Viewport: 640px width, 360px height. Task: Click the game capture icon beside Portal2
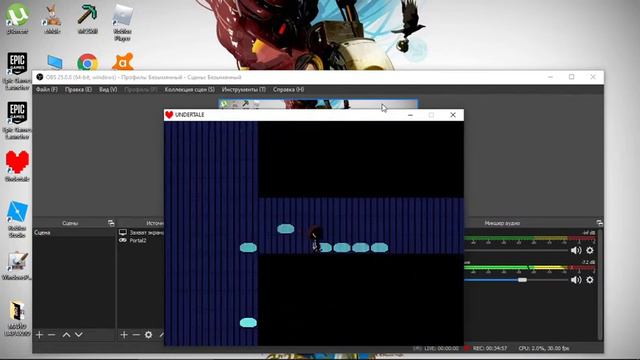pos(123,240)
